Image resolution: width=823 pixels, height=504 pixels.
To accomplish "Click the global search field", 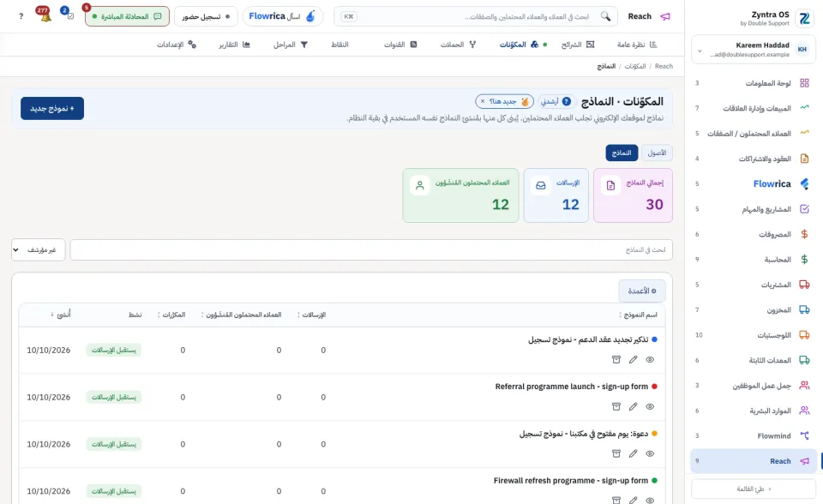I will point(476,16).
